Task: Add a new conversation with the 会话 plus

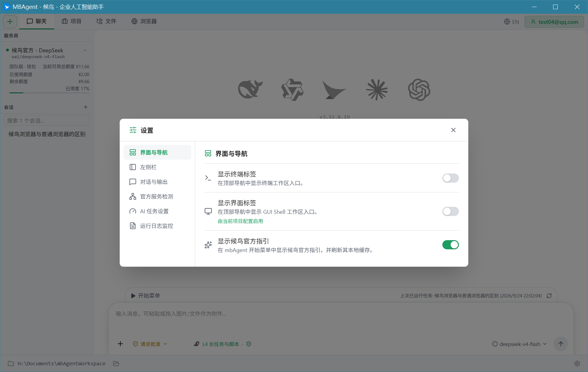Action: coord(86,107)
